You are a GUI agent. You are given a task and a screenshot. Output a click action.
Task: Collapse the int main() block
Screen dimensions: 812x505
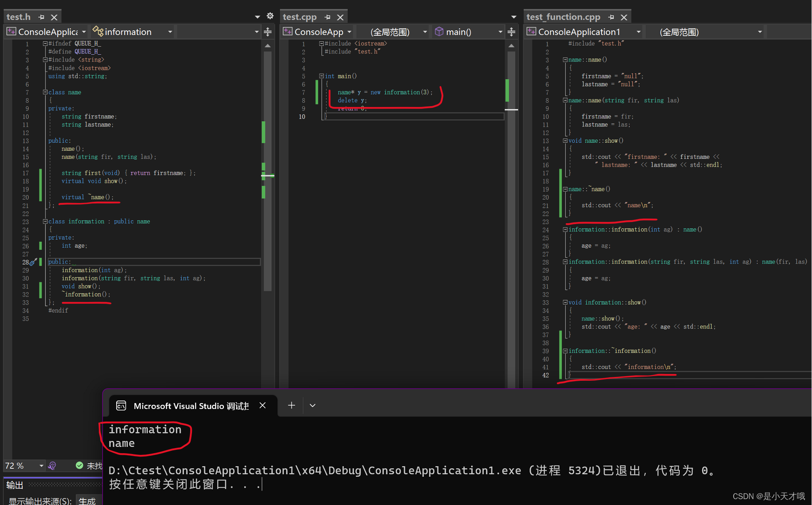pyautogui.click(x=321, y=76)
